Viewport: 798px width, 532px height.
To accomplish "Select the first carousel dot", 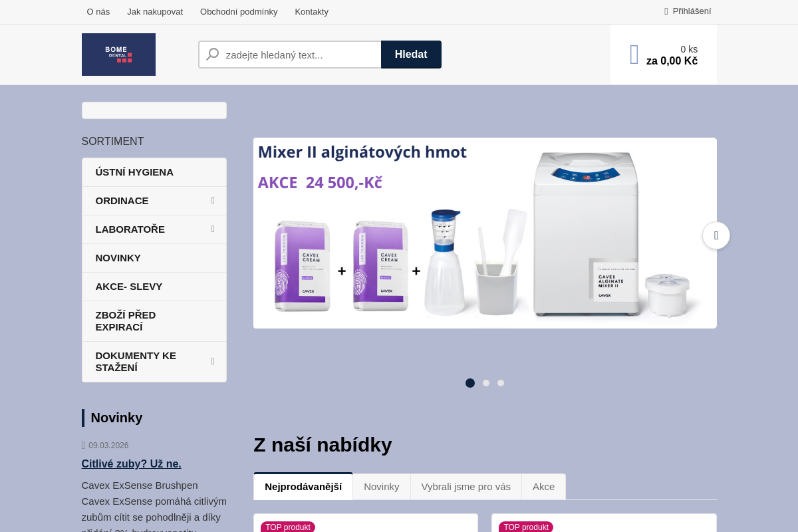I will 470,383.
